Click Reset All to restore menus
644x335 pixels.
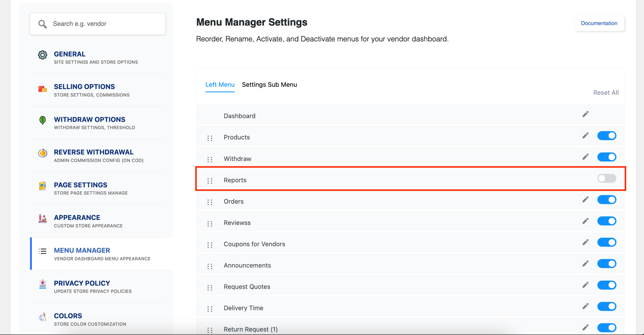[606, 92]
